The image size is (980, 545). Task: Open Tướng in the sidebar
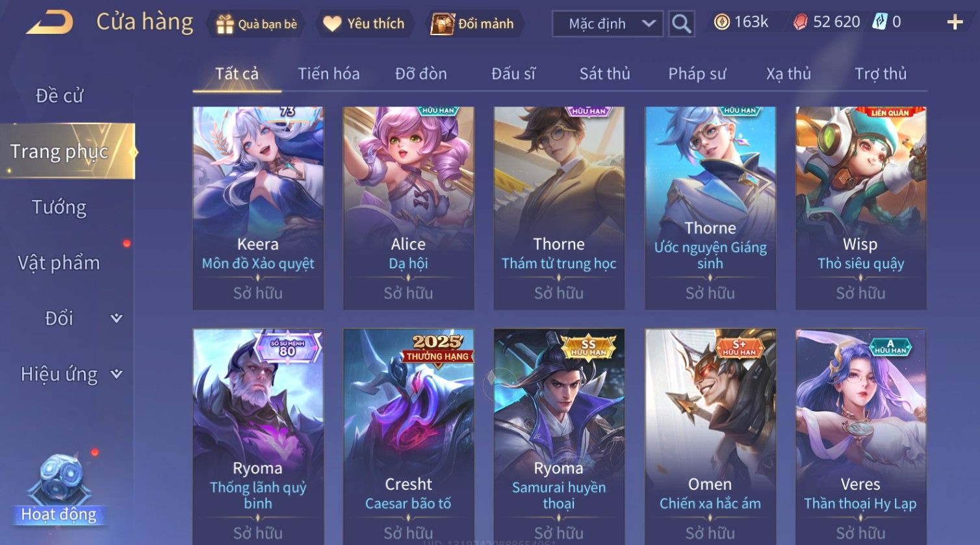point(59,207)
